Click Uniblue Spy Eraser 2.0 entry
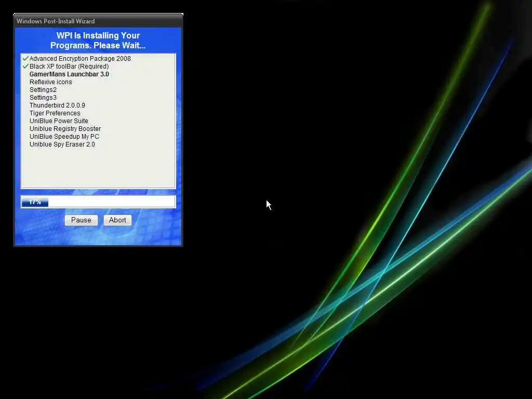 coord(62,144)
